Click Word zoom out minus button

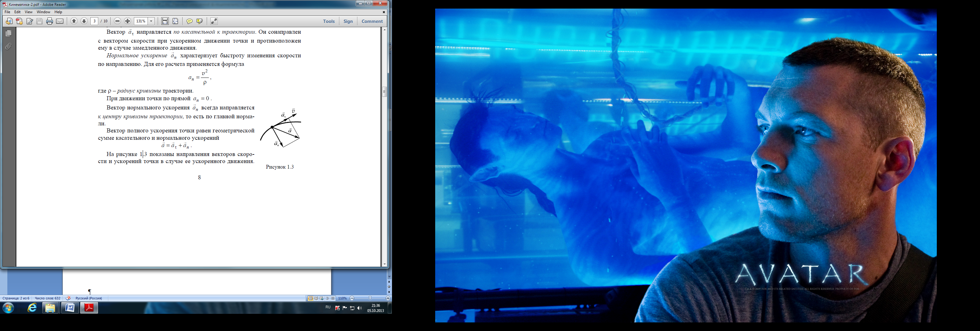point(352,298)
